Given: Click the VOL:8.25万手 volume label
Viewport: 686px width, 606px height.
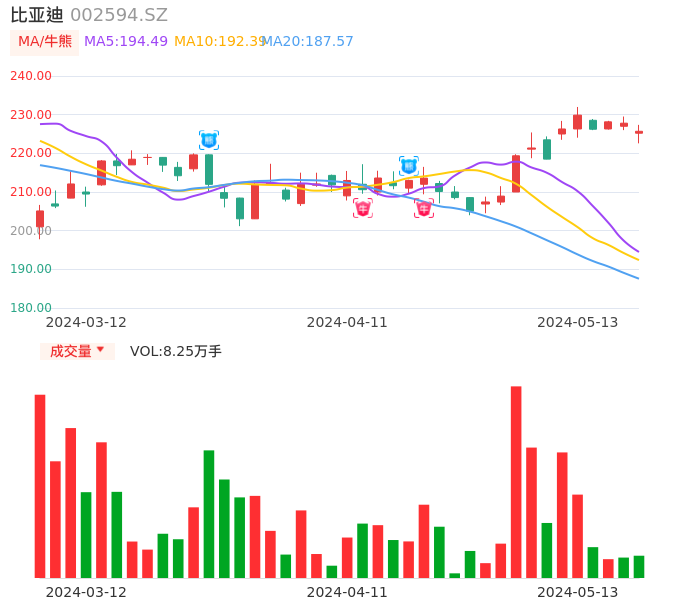Looking at the screenshot, I should [x=176, y=351].
